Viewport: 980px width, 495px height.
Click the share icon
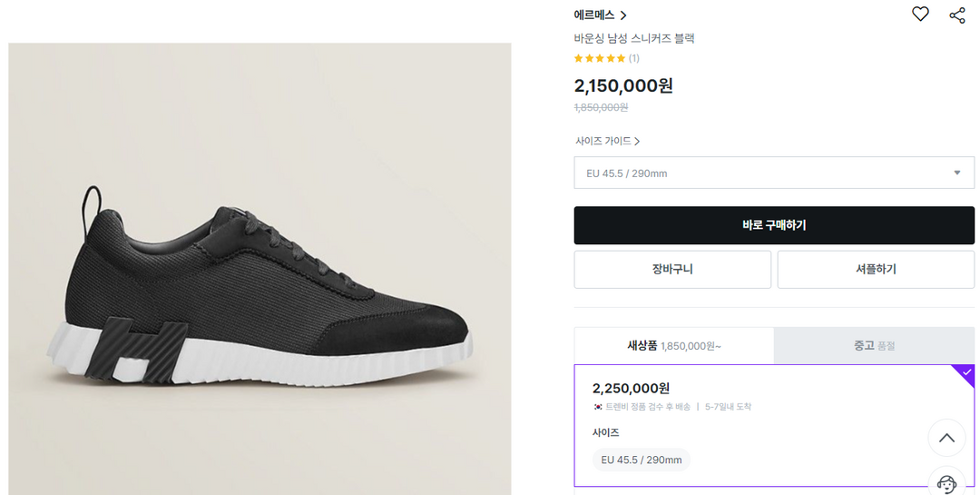[x=957, y=15]
